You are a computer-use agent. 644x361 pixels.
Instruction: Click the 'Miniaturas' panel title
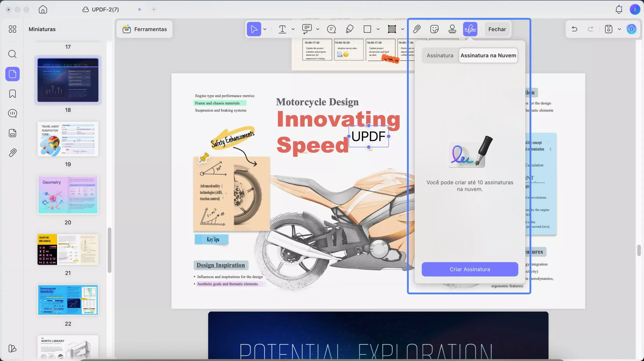tap(42, 29)
